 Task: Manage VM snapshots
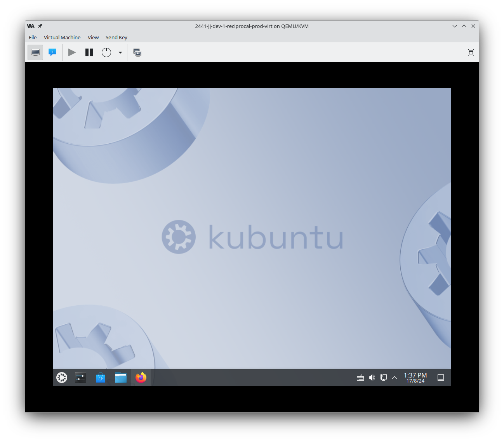(x=137, y=52)
